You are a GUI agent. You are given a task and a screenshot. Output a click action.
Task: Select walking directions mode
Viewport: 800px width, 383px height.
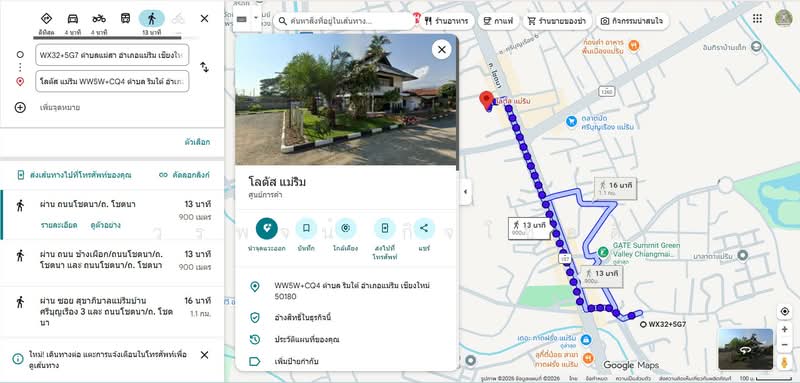point(152,18)
